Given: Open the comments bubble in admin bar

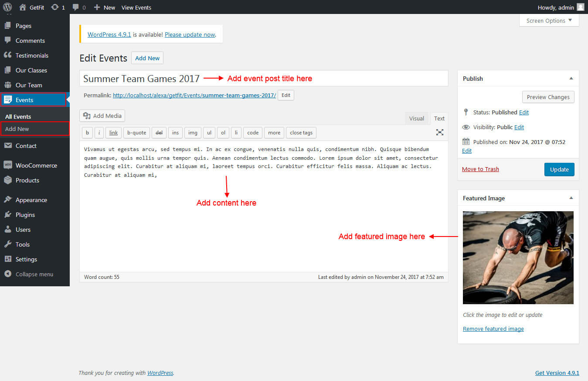Looking at the screenshot, I should (76, 7).
